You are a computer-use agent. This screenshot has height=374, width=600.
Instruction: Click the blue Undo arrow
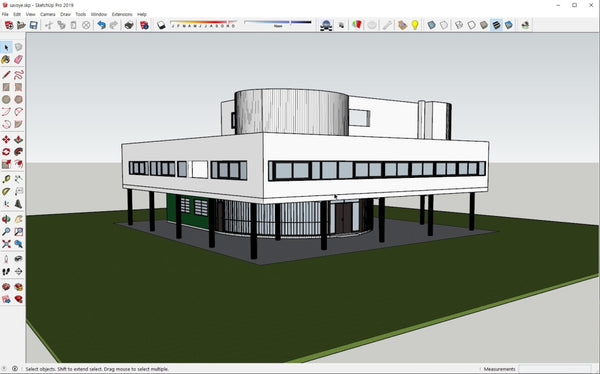[x=101, y=25]
